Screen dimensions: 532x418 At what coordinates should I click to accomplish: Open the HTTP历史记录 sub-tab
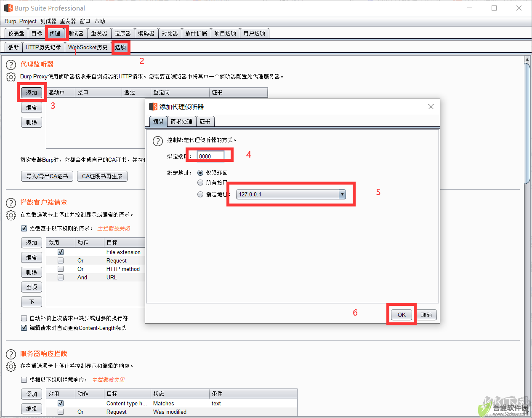[x=43, y=47]
